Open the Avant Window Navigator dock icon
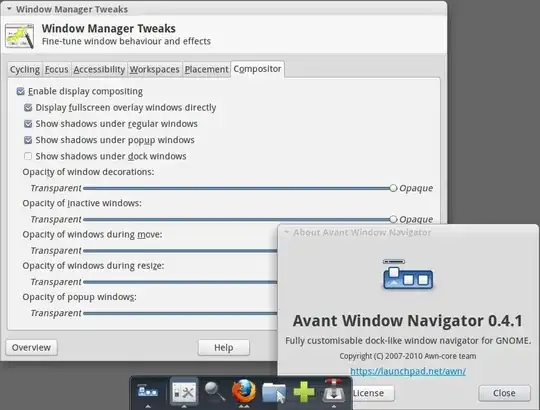540x410 pixels. click(x=148, y=392)
